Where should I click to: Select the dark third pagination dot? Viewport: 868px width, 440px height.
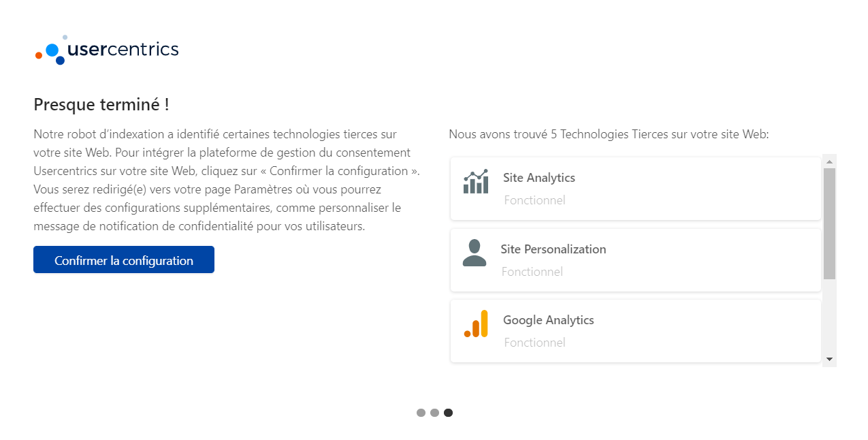(448, 413)
